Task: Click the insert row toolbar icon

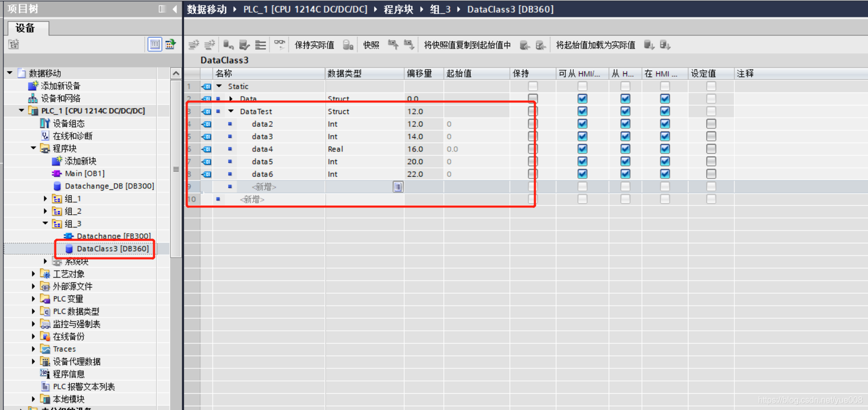Action: [194, 45]
